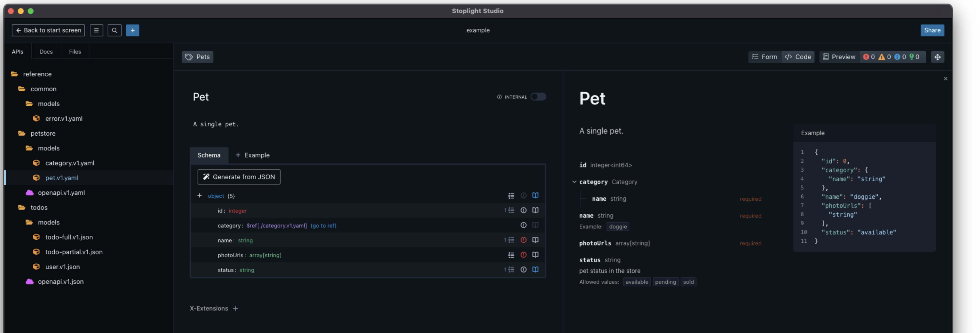This screenshot has width=980, height=333.
Task: Open properties list icon for photoUrls row
Action: pyautogui.click(x=511, y=255)
